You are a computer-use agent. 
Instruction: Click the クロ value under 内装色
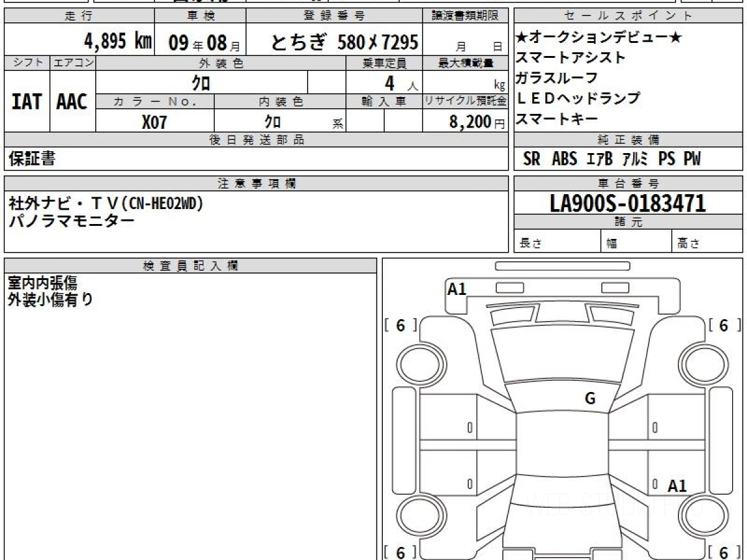click(x=272, y=121)
